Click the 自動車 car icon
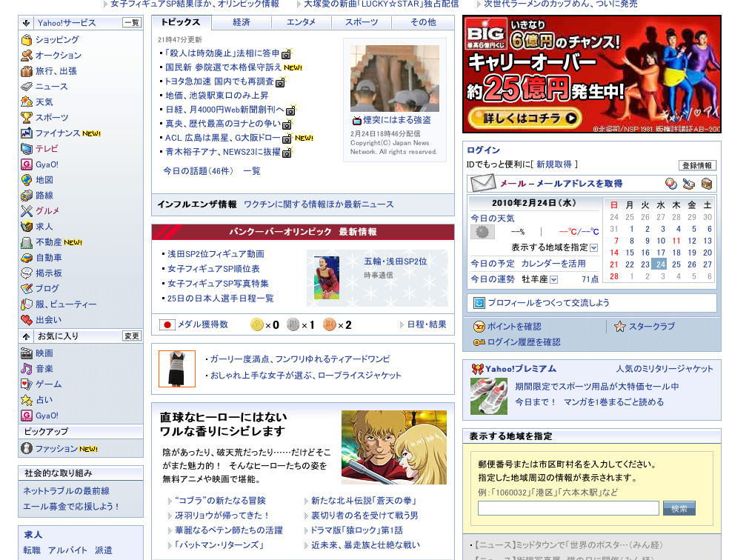Viewport: 749px width, 560px height. pyautogui.click(x=26, y=258)
